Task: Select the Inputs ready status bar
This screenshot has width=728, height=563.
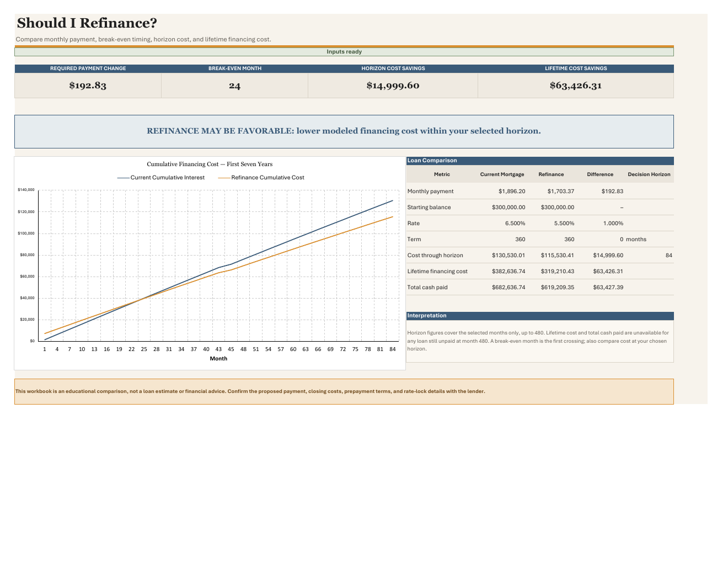Action: coord(344,52)
